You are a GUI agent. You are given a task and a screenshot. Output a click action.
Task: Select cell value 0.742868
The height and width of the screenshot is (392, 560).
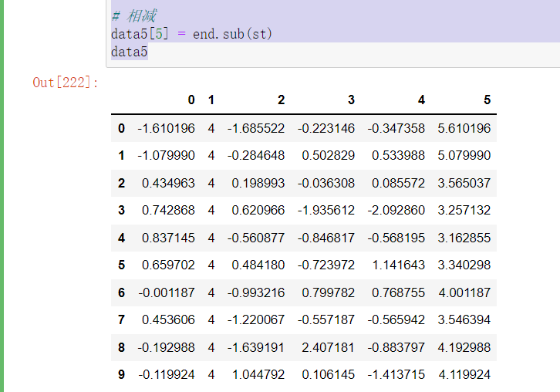[169, 210]
